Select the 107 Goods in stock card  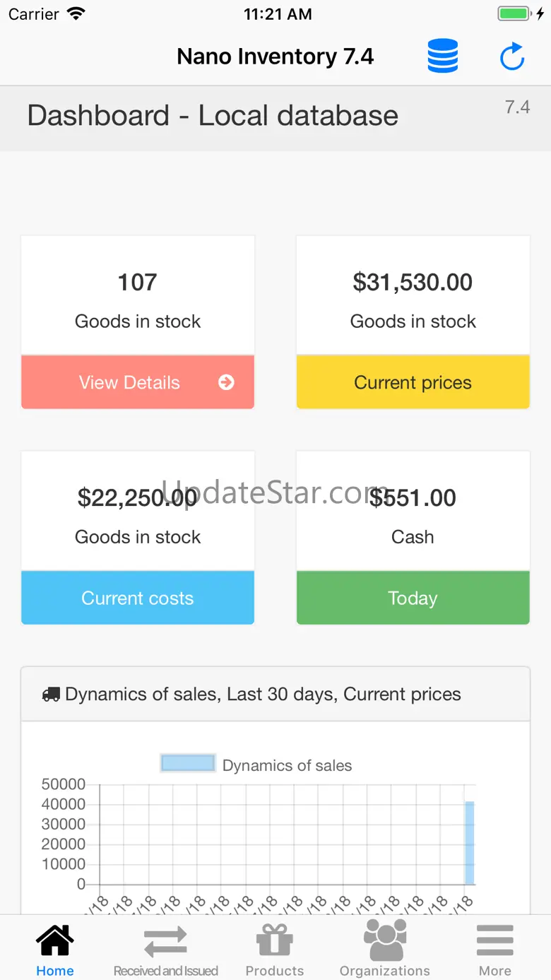138,297
